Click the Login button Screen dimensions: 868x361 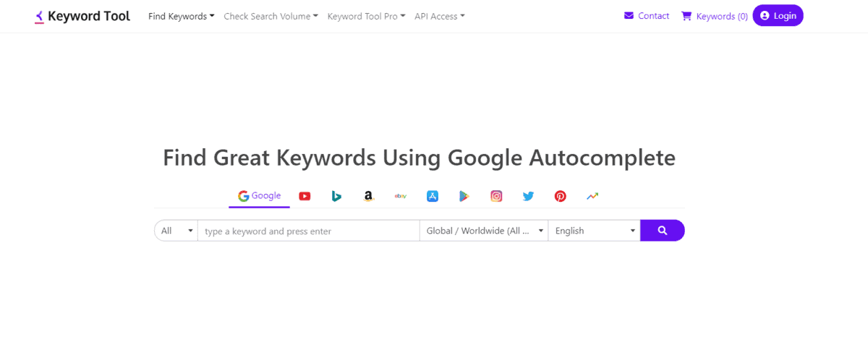click(x=778, y=15)
